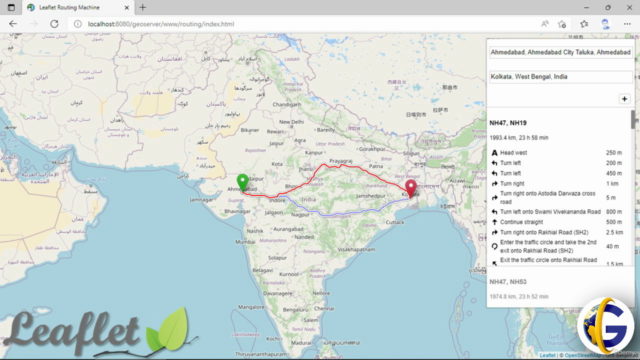Click the continue straight arrow icon
The height and width of the screenshot is (360, 640).
tap(494, 222)
